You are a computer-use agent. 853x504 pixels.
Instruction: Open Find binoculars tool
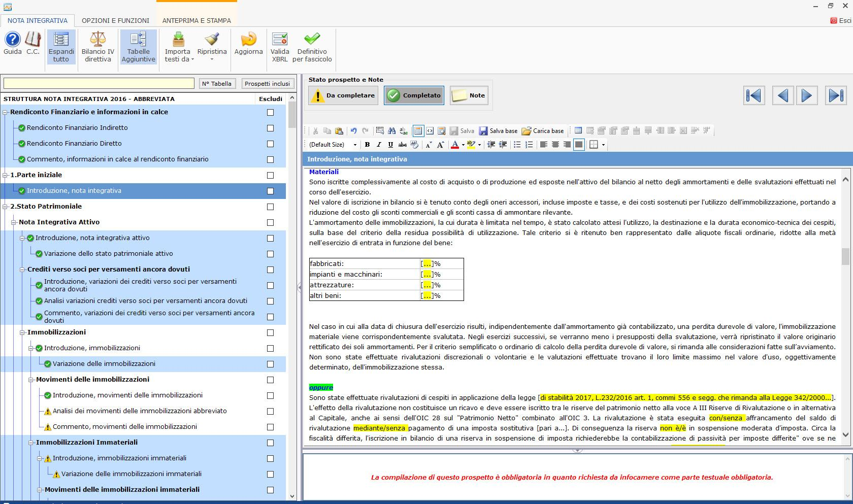point(391,131)
